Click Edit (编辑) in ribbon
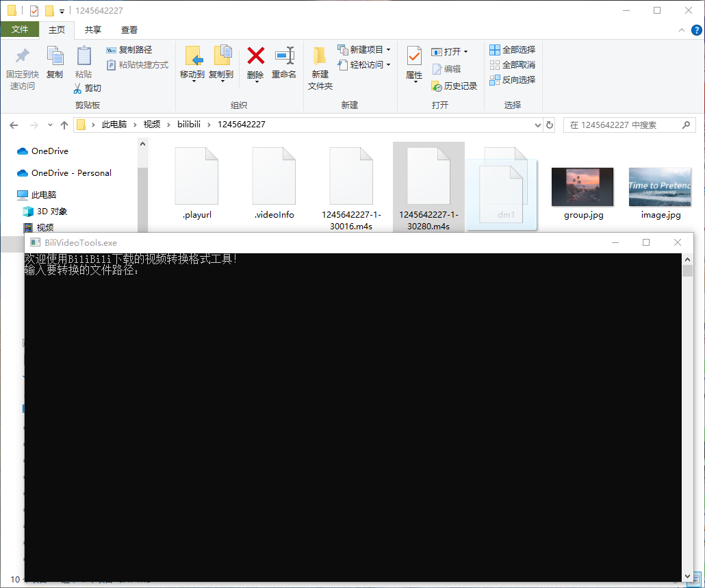This screenshot has width=705, height=588. pos(446,68)
